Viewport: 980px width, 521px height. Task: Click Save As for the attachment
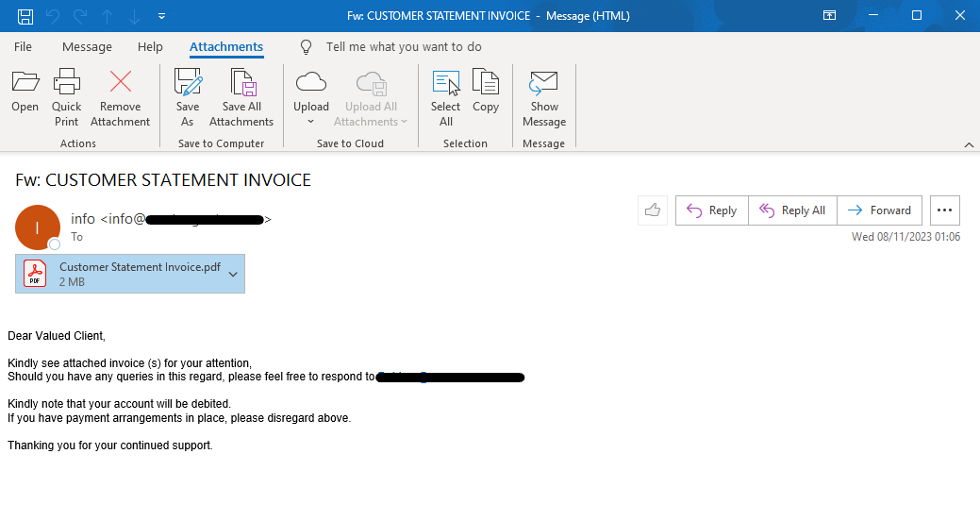pyautogui.click(x=188, y=97)
